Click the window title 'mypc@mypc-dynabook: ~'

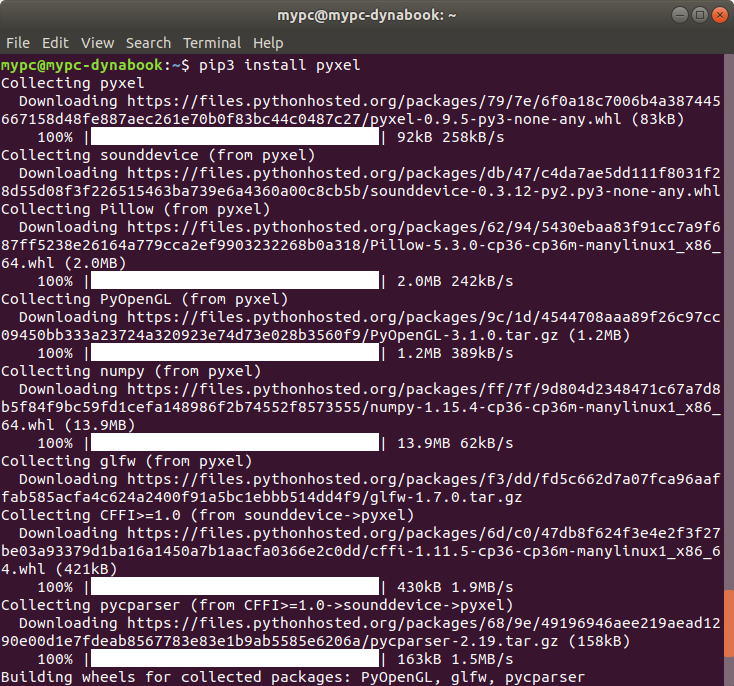point(367,15)
